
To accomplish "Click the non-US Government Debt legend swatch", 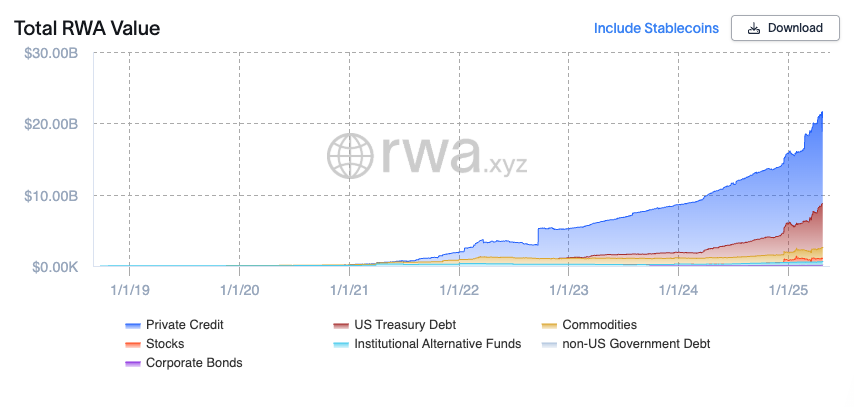I will tap(549, 344).
